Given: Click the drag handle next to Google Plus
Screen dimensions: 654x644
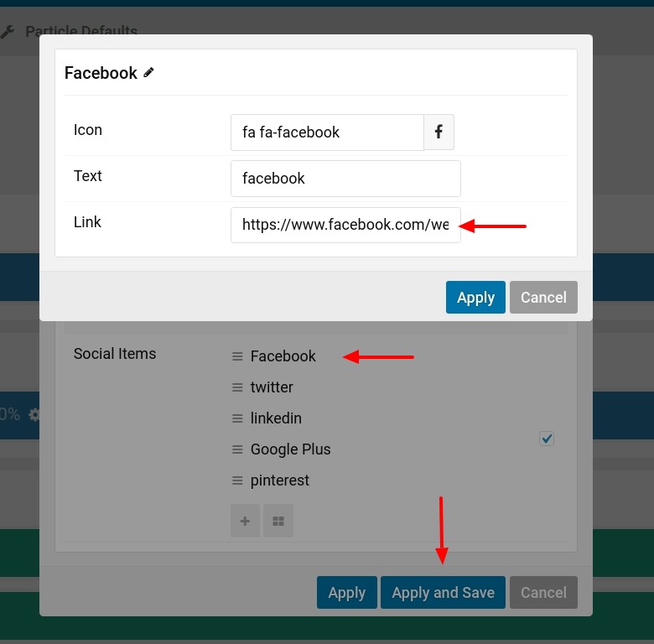Looking at the screenshot, I should pyautogui.click(x=237, y=449).
